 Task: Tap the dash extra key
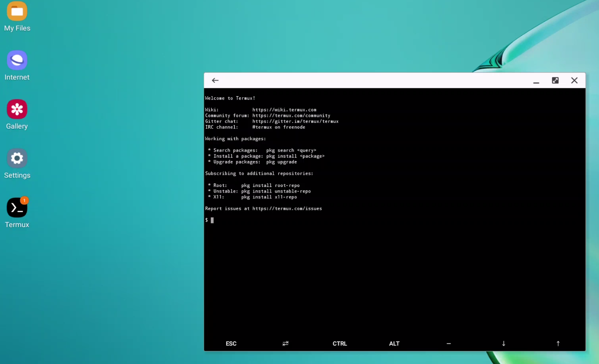click(449, 343)
